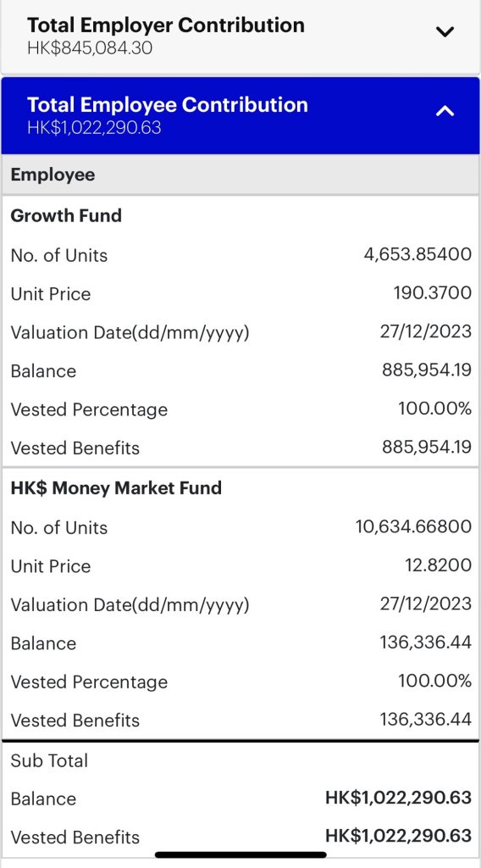The width and height of the screenshot is (481, 868).
Task: Tap the HK$ Money Market Fund heading
Action: (x=116, y=488)
